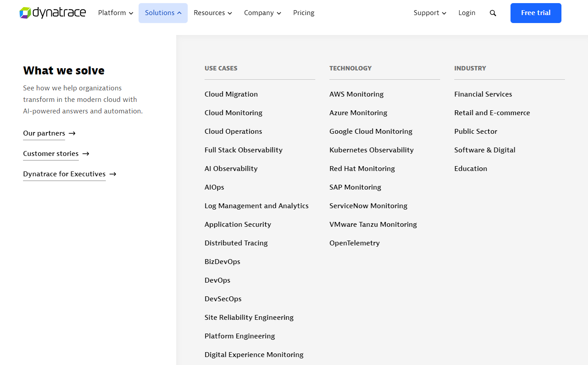Select Public Sector industry
The image size is (588, 365).
(x=476, y=132)
